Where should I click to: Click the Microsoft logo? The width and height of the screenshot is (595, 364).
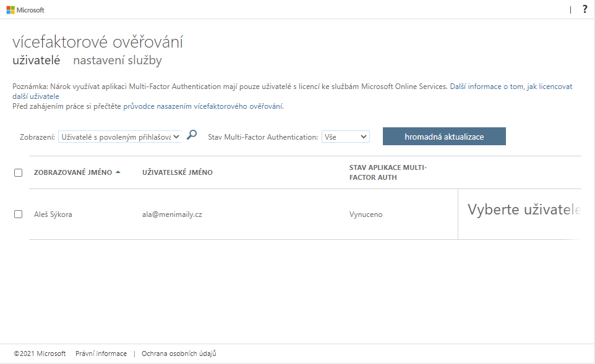(25, 10)
